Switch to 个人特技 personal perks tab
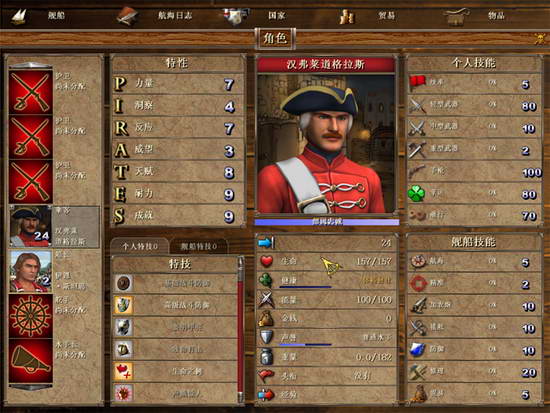The width and height of the screenshot is (550, 413). point(140,246)
